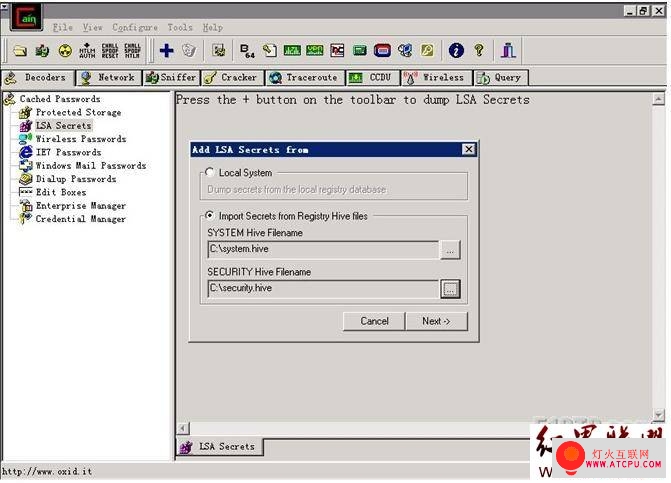Click the red RC toolbar icon
This screenshot has width=671, height=483.
pyautogui.click(x=337, y=50)
